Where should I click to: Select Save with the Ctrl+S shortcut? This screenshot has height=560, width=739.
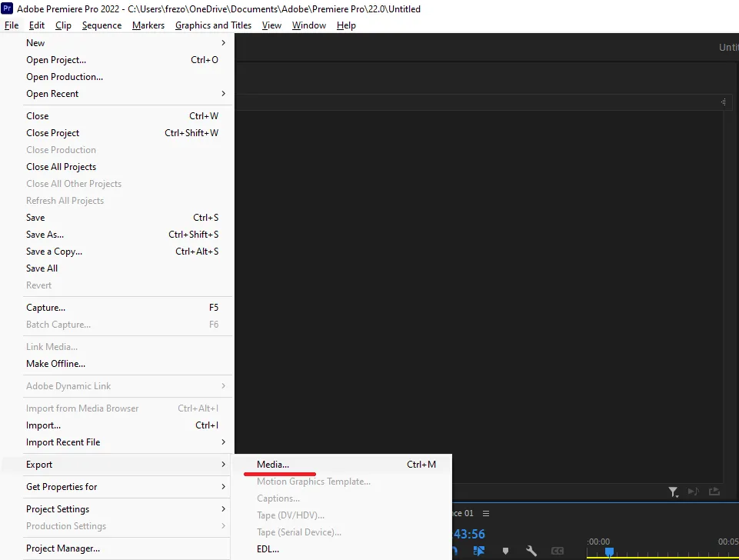127,217
